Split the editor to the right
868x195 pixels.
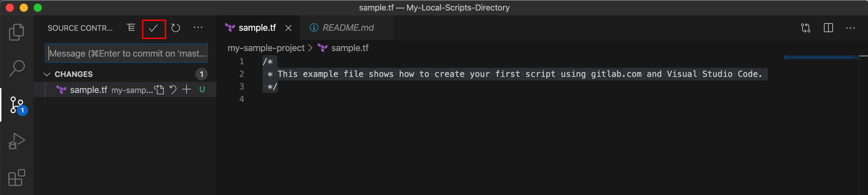828,28
